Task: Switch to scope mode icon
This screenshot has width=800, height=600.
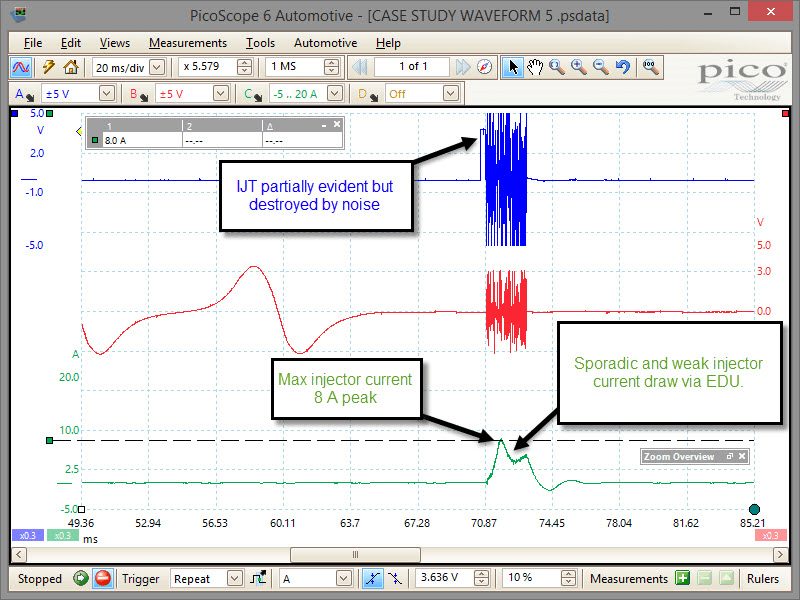Action: coord(21,67)
